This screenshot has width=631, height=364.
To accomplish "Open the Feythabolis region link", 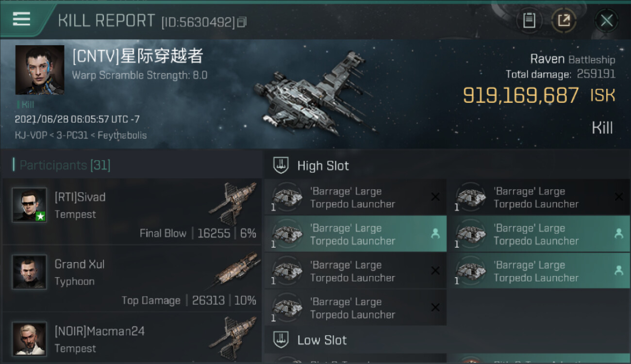I will pos(122,135).
